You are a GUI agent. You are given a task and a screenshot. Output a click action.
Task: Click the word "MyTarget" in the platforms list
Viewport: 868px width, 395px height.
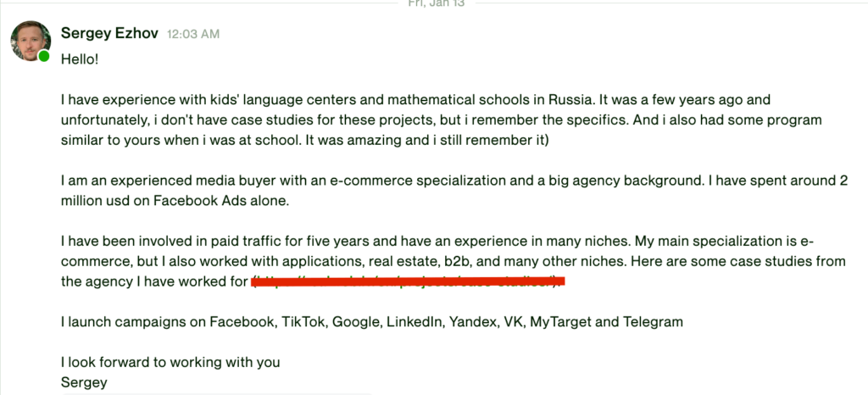[x=563, y=322]
